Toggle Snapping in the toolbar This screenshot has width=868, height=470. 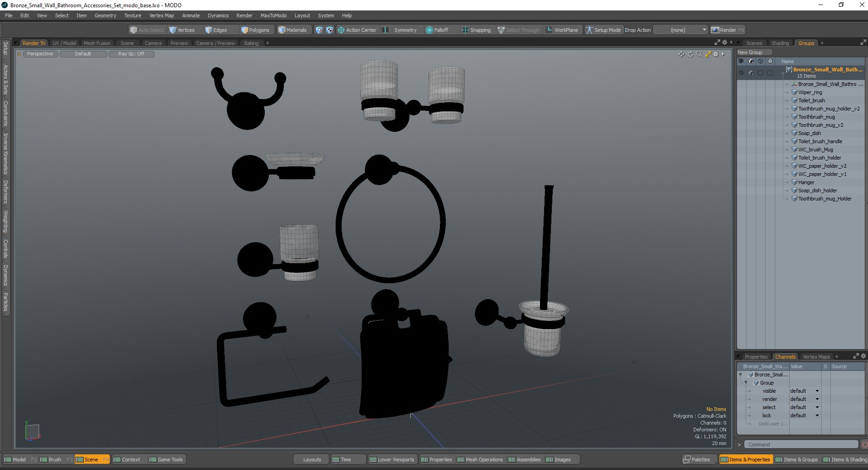coord(476,30)
